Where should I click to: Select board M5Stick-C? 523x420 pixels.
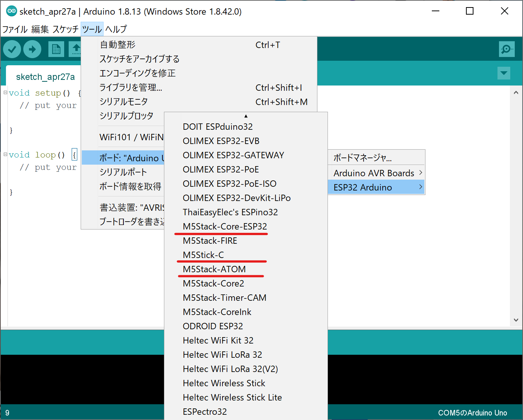click(246, 255)
